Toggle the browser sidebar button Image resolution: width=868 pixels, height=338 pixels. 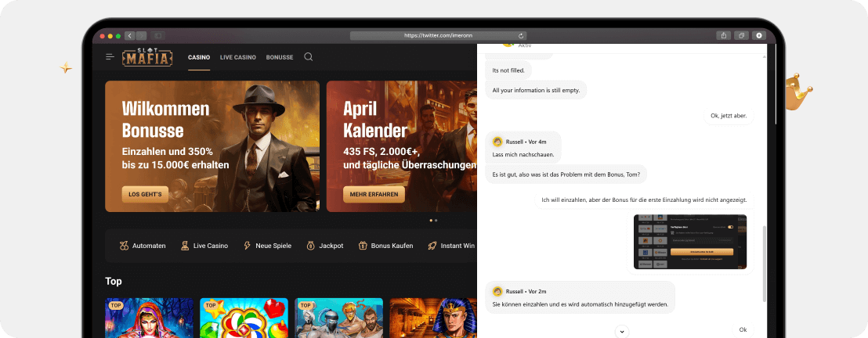point(157,36)
